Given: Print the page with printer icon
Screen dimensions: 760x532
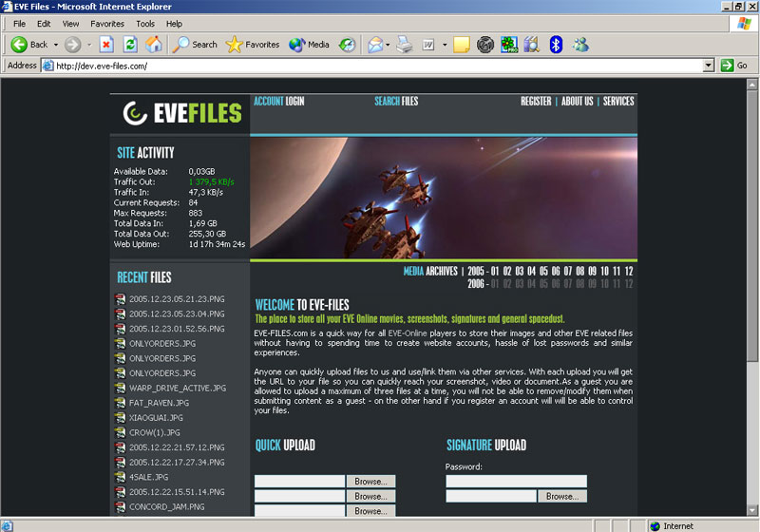Looking at the screenshot, I should point(405,45).
